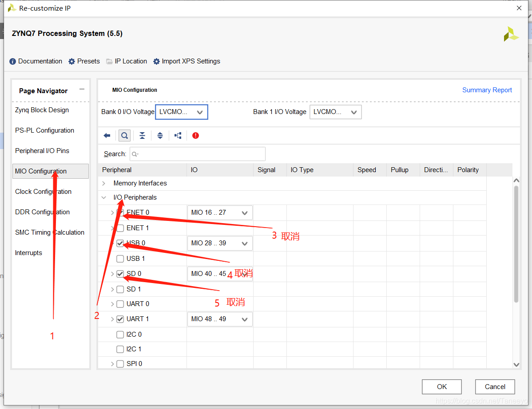Image resolution: width=532 pixels, height=409 pixels.
Task: Open ENET 0 MIO 16 .. 27 dropdown
Action: [x=220, y=213]
